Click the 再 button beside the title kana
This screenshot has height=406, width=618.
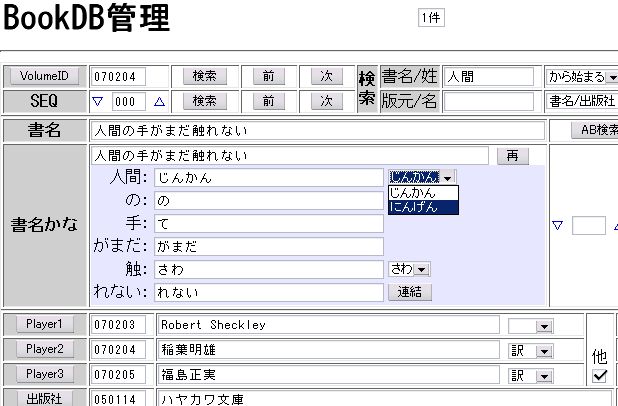[x=512, y=156]
